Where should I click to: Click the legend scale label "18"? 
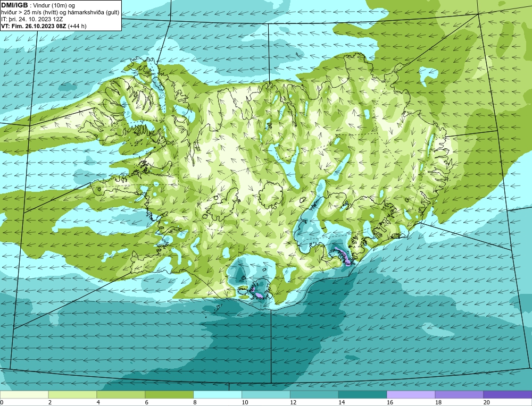pos(438,402)
